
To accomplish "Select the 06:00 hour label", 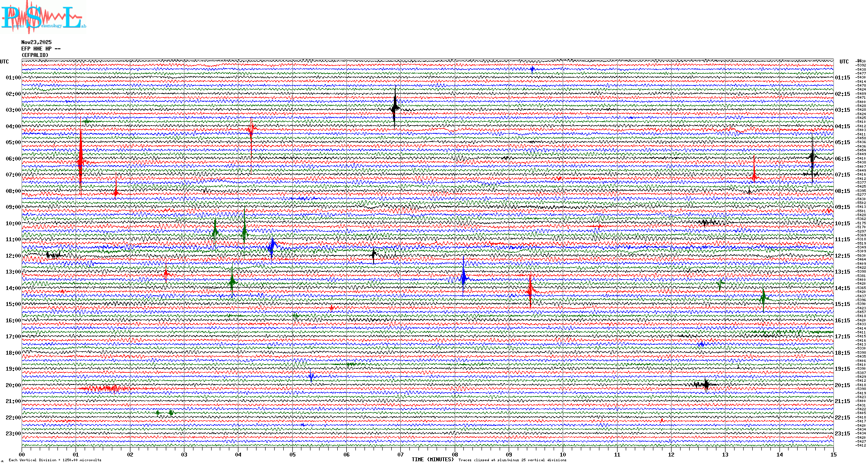I will click(x=13, y=159).
